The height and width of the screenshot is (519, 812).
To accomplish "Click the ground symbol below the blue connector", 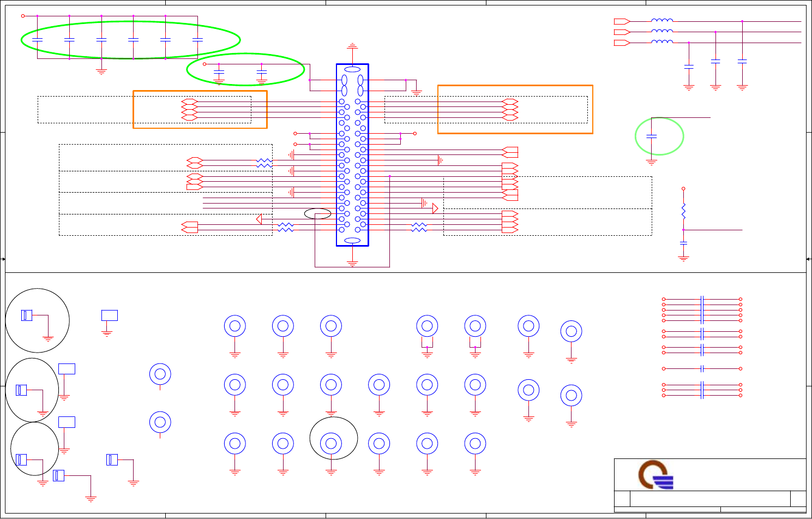I will coord(353,264).
